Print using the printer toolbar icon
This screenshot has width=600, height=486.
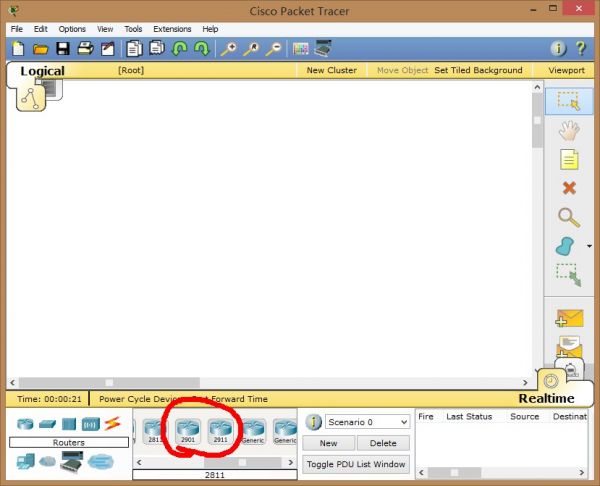[85, 49]
